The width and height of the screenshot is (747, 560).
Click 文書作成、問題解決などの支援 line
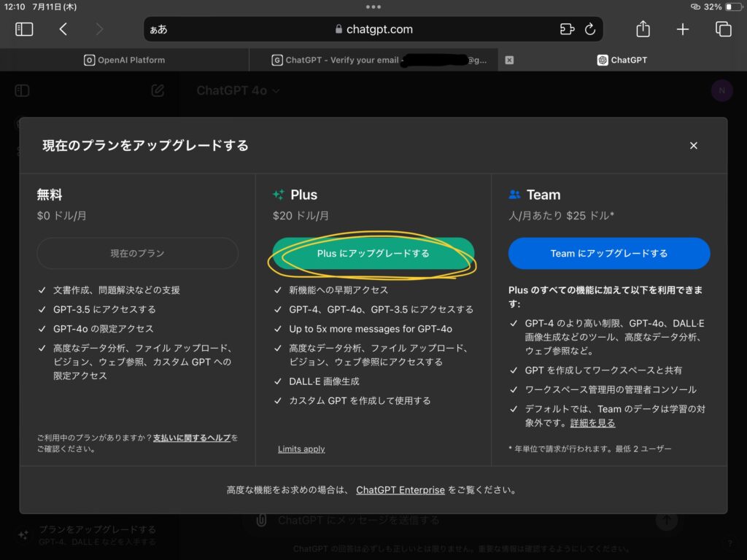[x=116, y=290]
